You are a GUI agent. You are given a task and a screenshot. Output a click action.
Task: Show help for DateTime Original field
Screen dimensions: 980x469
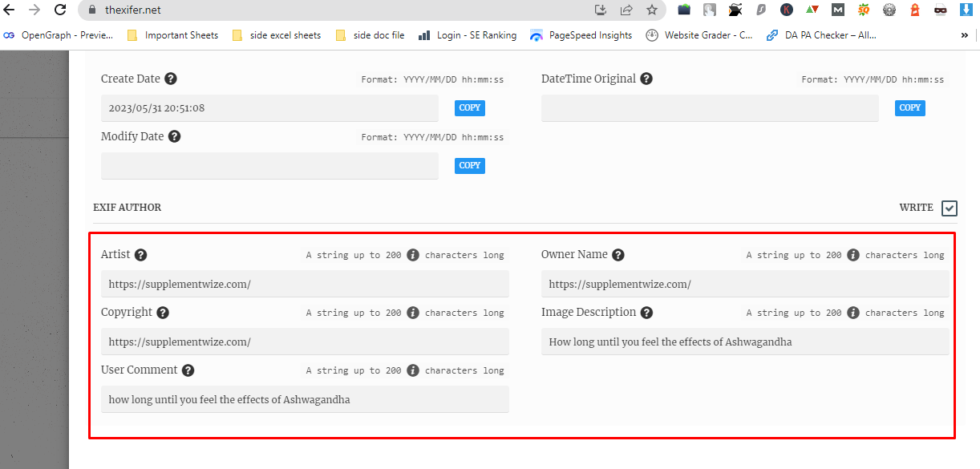(x=646, y=79)
